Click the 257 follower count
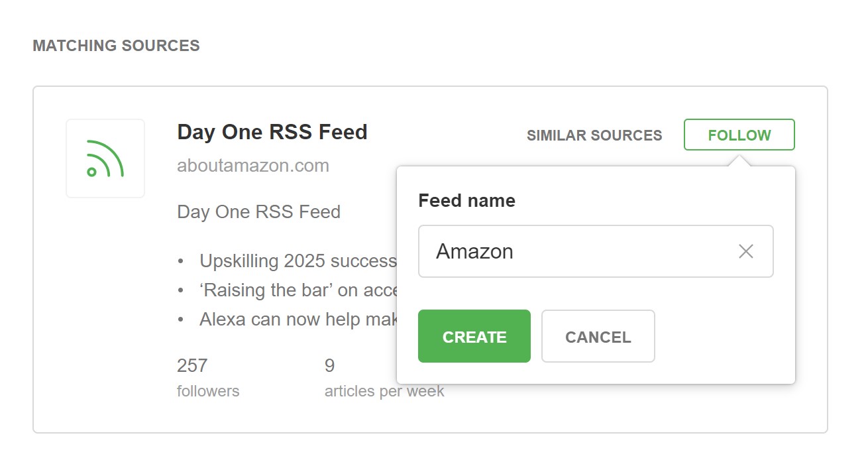The width and height of the screenshot is (868, 472). tap(192, 365)
